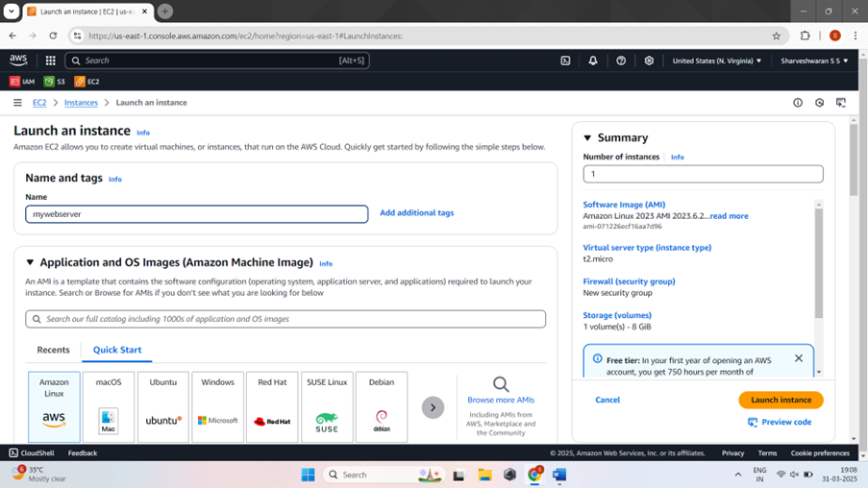Go to Instances breadcrumb link
This screenshot has height=488, width=868.
tap(81, 103)
